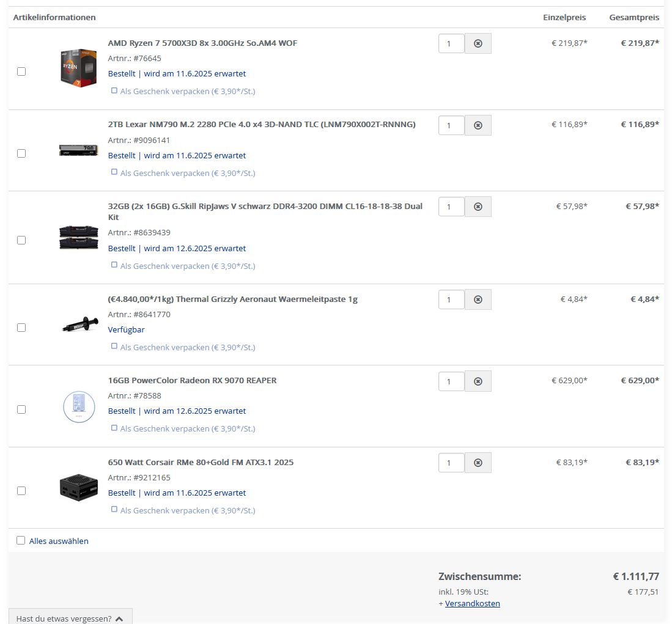Click the G.Skill RAM modules thumbnail

tap(78, 238)
